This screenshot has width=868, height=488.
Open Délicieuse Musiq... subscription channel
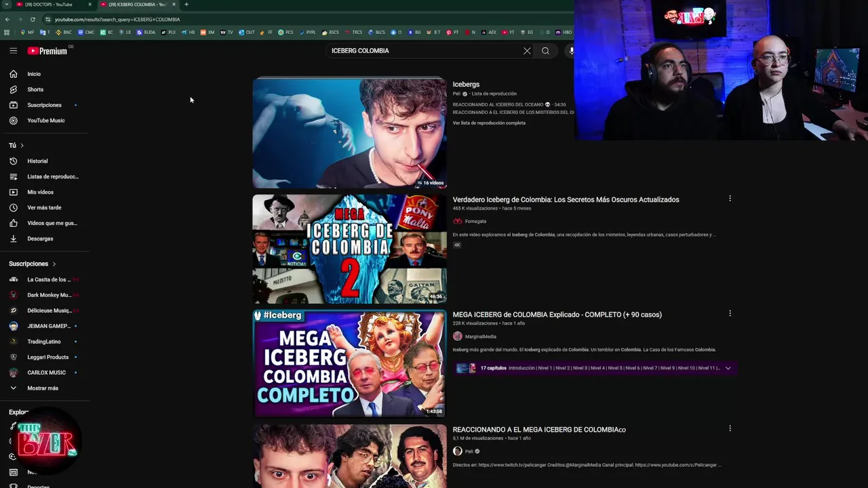point(44,310)
